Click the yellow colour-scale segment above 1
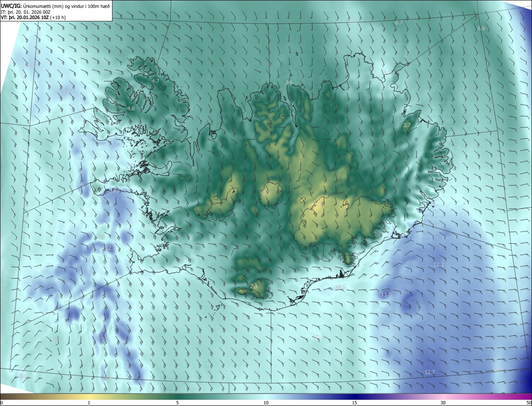The height and width of the screenshot is (406, 532). pos(89,396)
